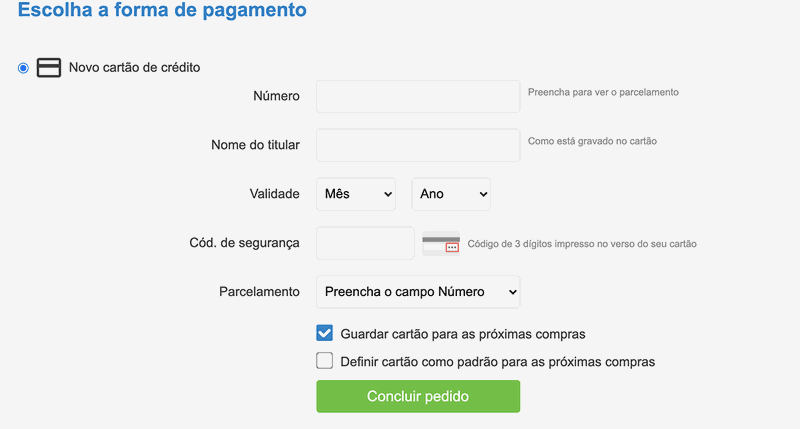Viewport: 800px width, 429px height.
Task: Check Definir cartão como padrão checkbox
Action: 324,361
